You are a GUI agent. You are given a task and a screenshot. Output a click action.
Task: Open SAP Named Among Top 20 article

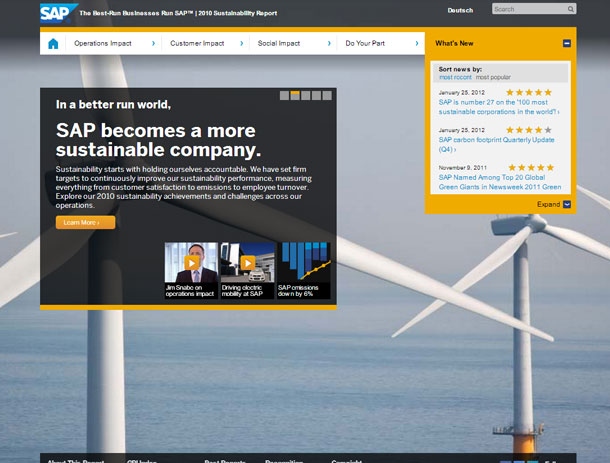point(500,182)
